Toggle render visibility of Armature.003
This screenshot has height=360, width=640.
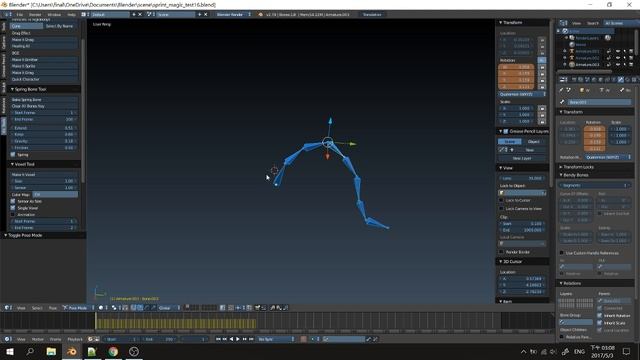(631, 64)
